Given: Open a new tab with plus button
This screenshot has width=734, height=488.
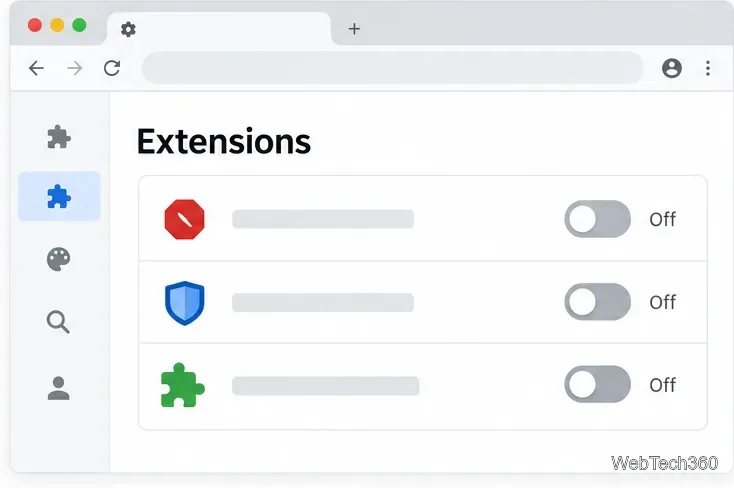Looking at the screenshot, I should (354, 29).
